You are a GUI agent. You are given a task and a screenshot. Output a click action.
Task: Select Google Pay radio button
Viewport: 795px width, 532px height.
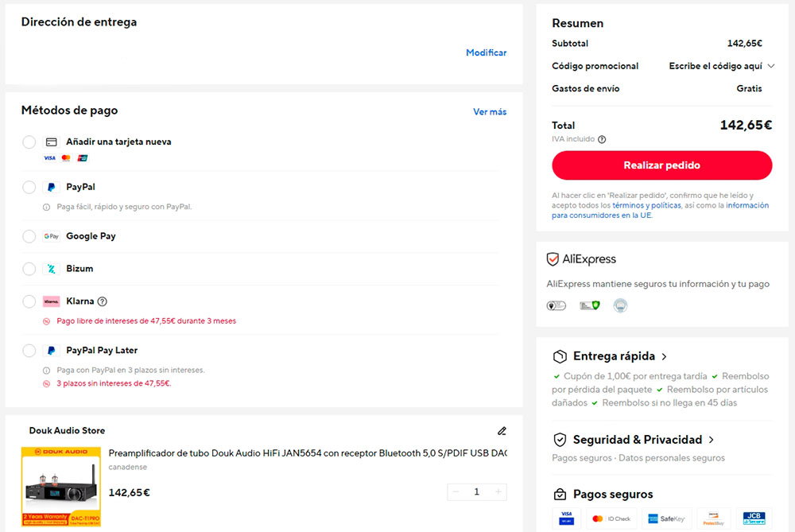29,236
